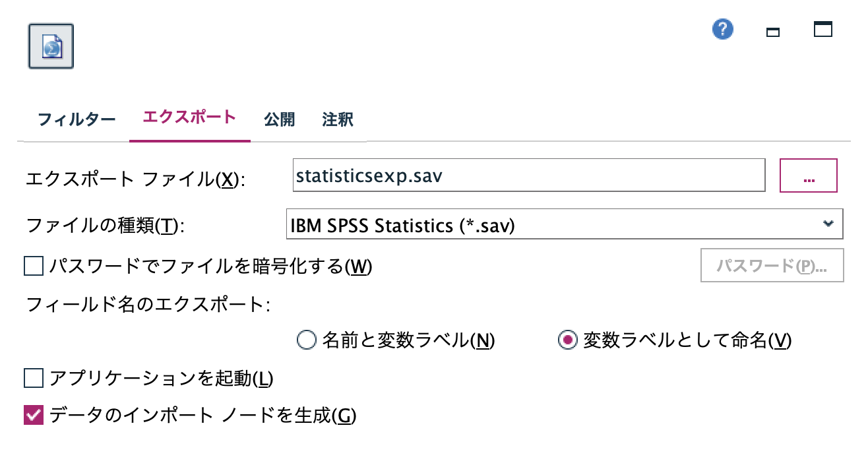
Task: Click inside the エクスポート ファイル field
Action: pyautogui.click(x=528, y=175)
